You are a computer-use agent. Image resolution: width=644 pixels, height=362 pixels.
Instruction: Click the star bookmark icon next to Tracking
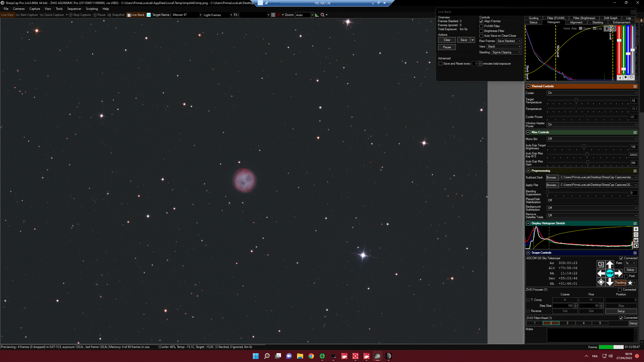tap(630, 283)
